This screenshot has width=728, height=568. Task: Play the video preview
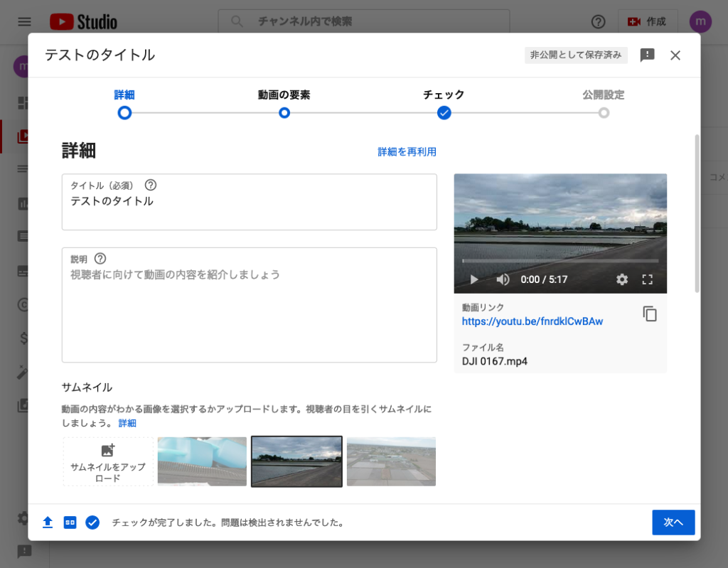click(x=474, y=279)
